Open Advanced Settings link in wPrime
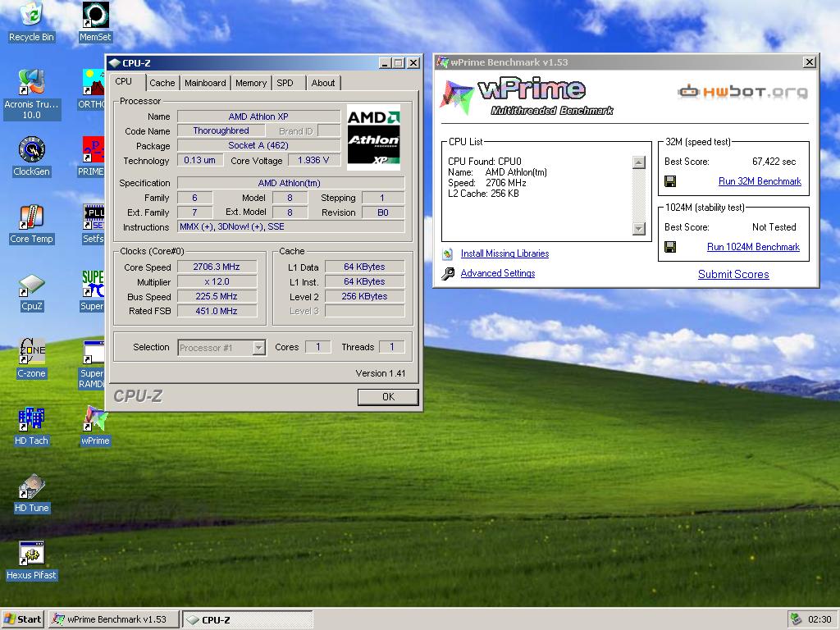Image resolution: width=840 pixels, height=630 pixels. pyautogui.click(x=498, y=273)
